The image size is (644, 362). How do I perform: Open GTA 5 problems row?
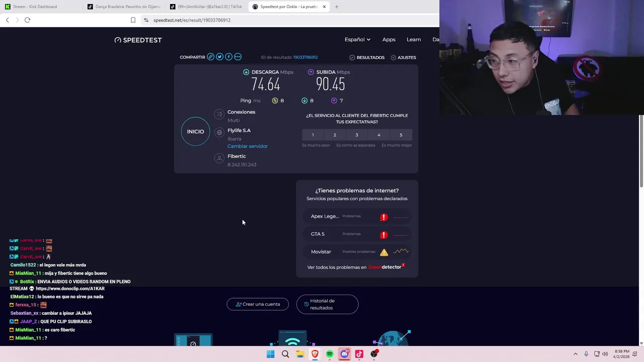(x=357, y=234)
